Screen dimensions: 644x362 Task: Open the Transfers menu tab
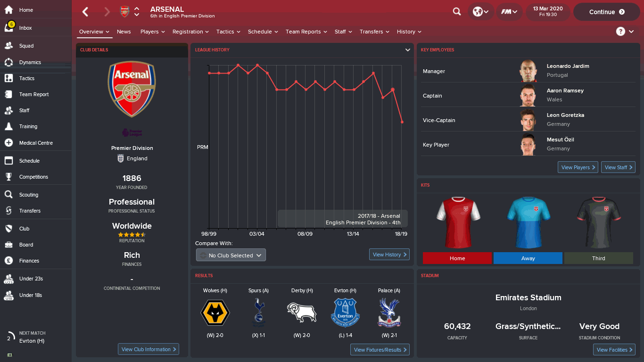coord(375,32)
